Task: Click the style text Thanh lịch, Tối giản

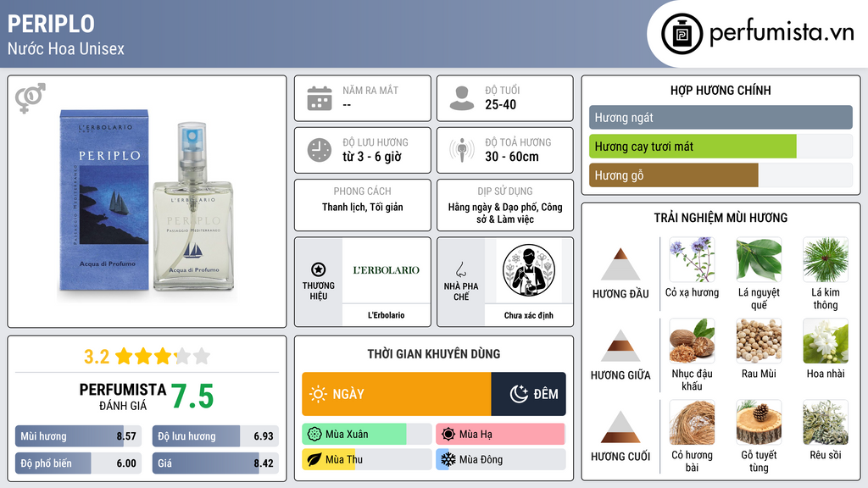Action: 363,207
